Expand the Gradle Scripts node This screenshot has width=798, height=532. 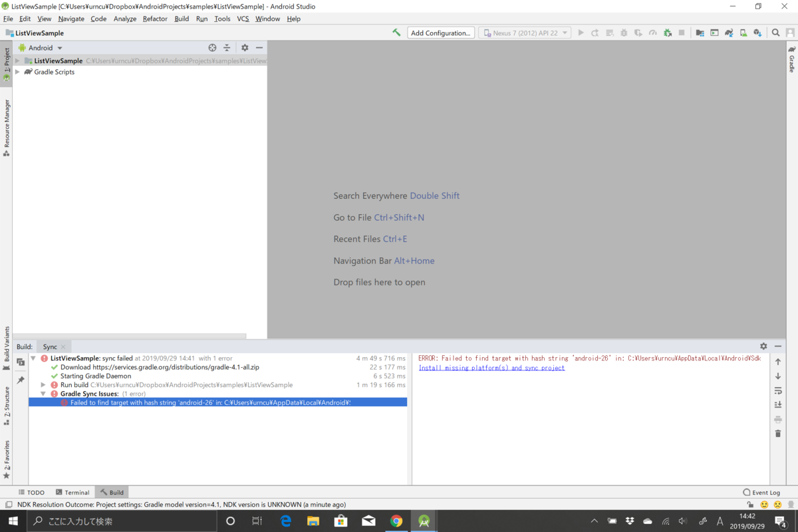coord(18,72)
